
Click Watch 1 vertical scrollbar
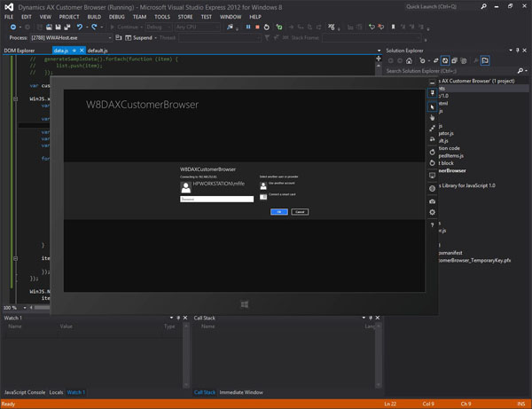186,355
